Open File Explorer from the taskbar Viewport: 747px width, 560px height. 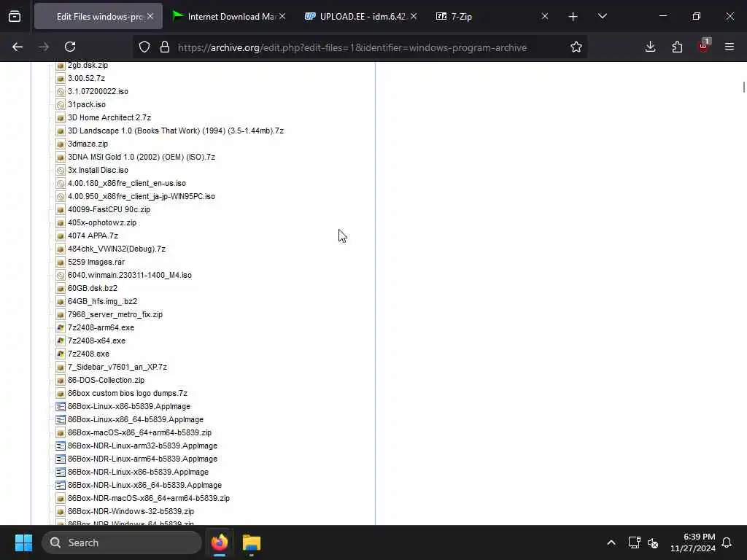(x=252, y=542)
